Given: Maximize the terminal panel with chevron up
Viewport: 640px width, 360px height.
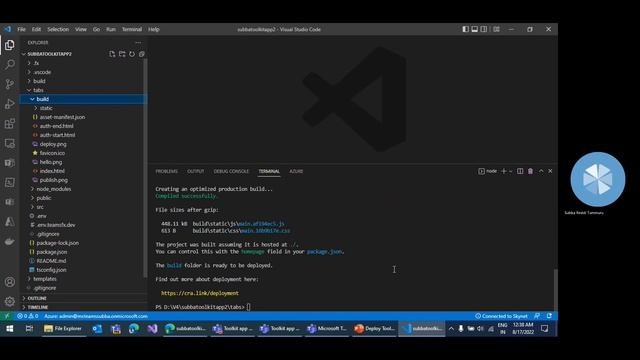Looking at the screenshot, I should pyautogui.click(x=541, y=171).
